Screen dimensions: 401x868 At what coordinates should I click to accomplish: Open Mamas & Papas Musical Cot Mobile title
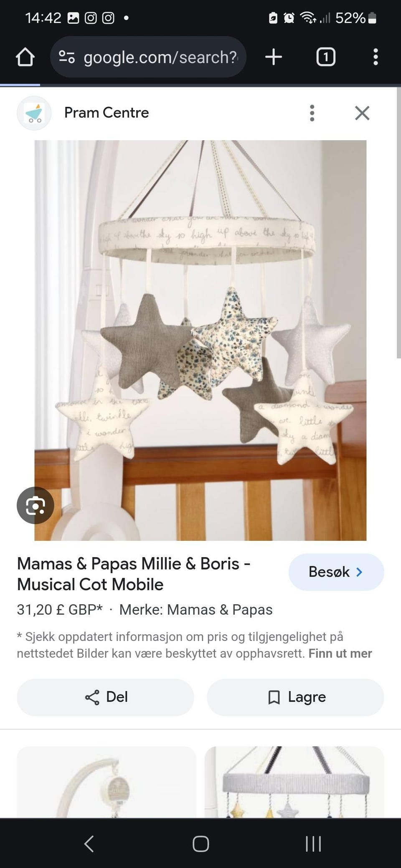pyautogui.click(x=134, y=574)
